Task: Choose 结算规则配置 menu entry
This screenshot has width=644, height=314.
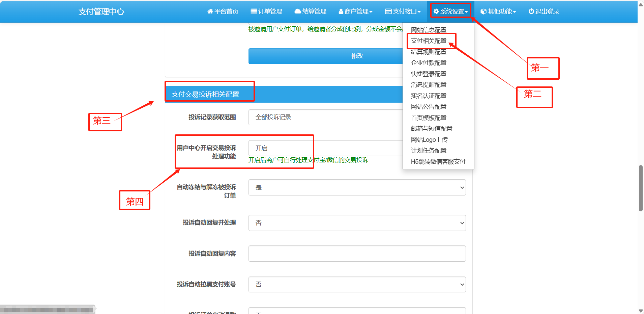Action: point(429,52)
